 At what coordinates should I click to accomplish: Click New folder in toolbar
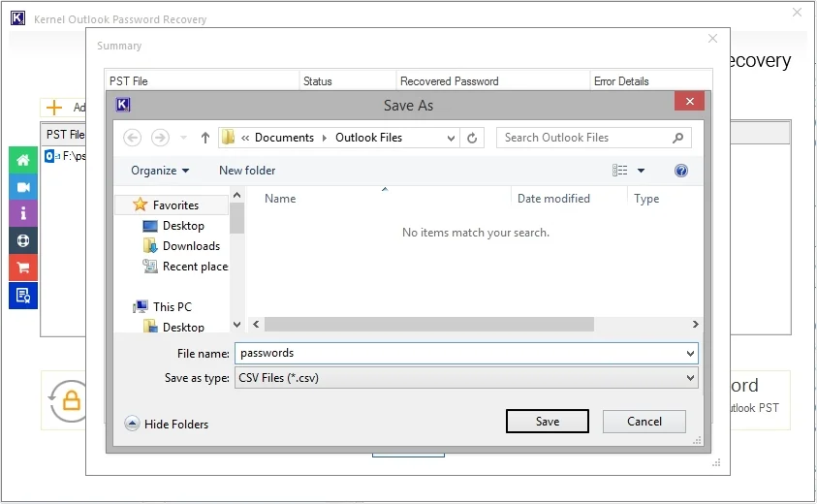(247, 171)
